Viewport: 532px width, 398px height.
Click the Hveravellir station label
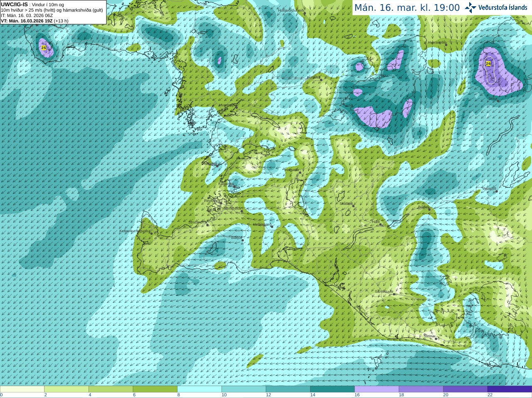point(436,42)
